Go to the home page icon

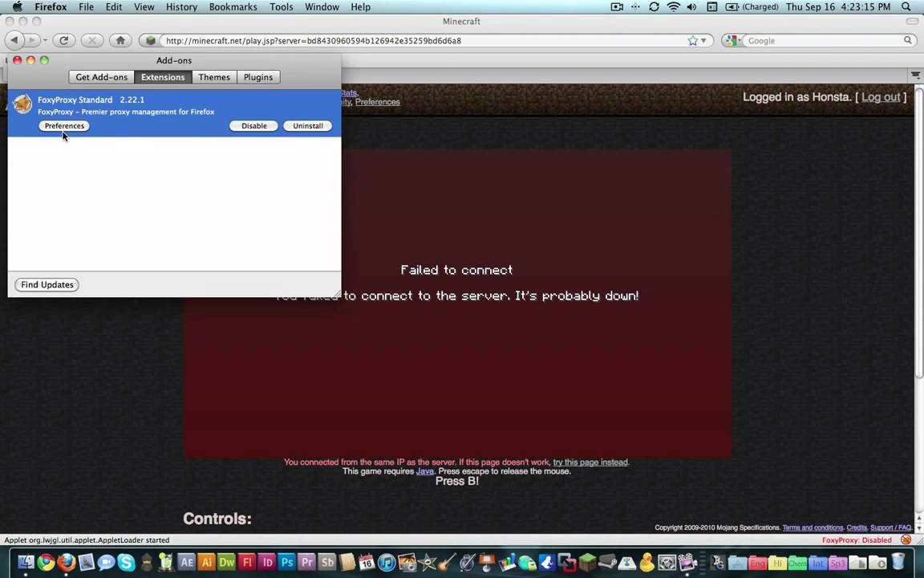click(x=120, y=40)
